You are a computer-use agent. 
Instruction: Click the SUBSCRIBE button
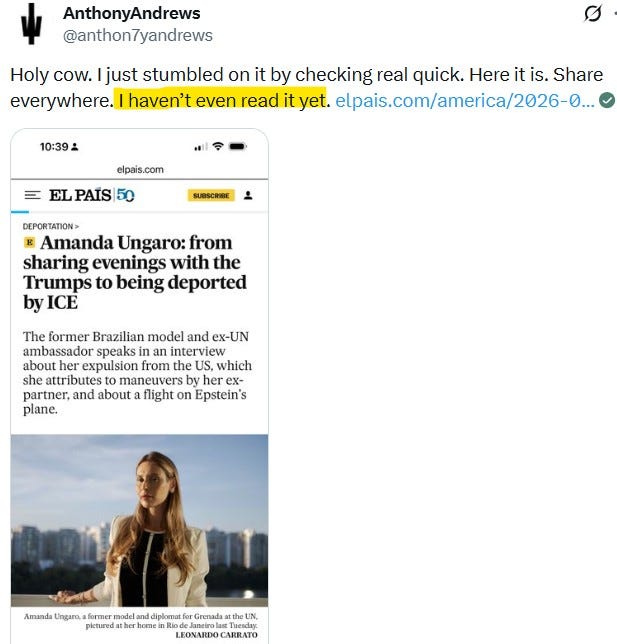(211, 196)
